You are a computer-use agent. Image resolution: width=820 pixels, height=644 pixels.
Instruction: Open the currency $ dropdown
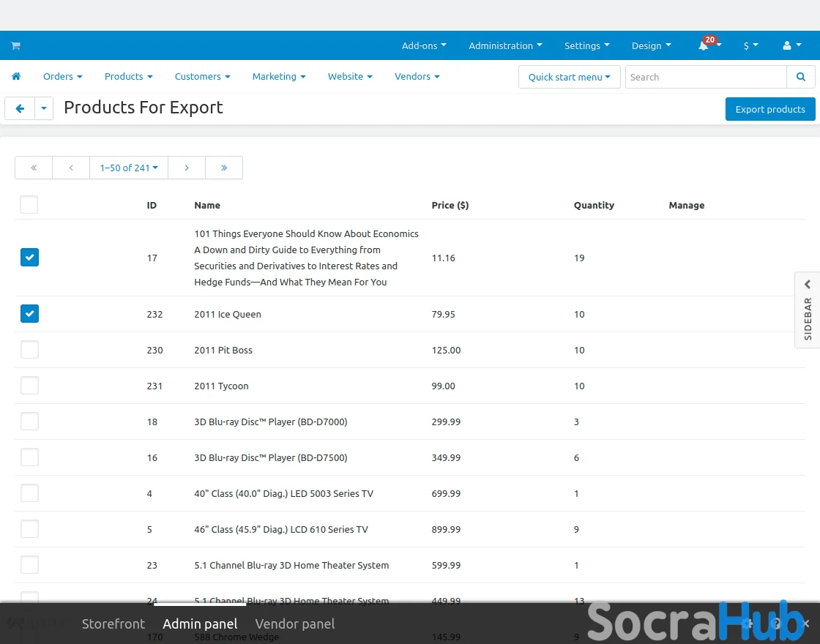(x=750, y=45)
